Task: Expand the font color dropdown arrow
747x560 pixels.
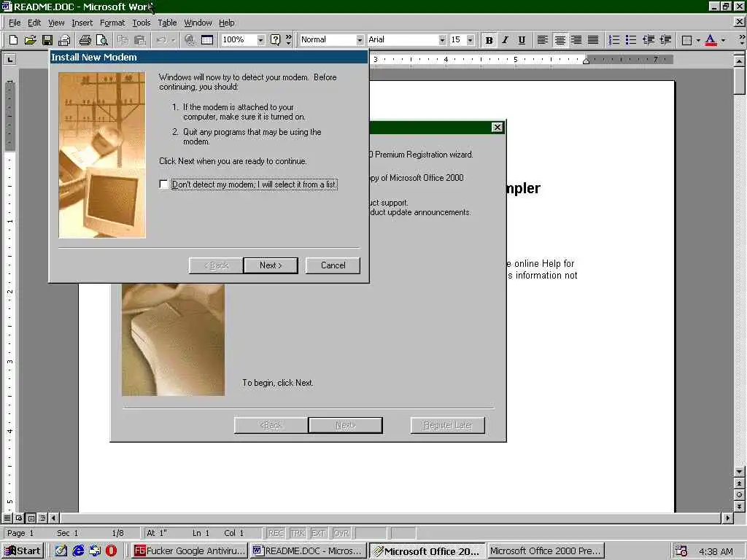Action: [723, 40]
